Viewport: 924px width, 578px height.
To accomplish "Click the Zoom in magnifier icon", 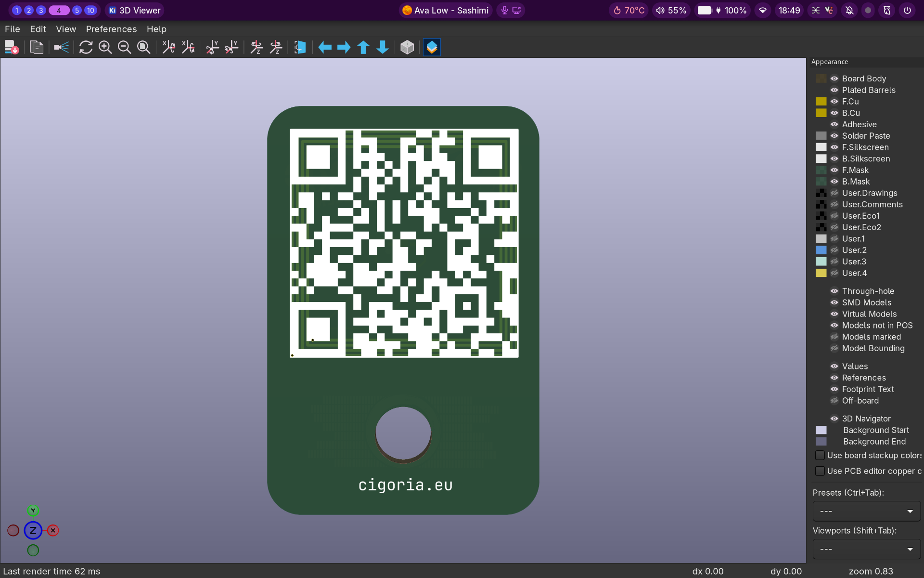I will click(105, 47).
